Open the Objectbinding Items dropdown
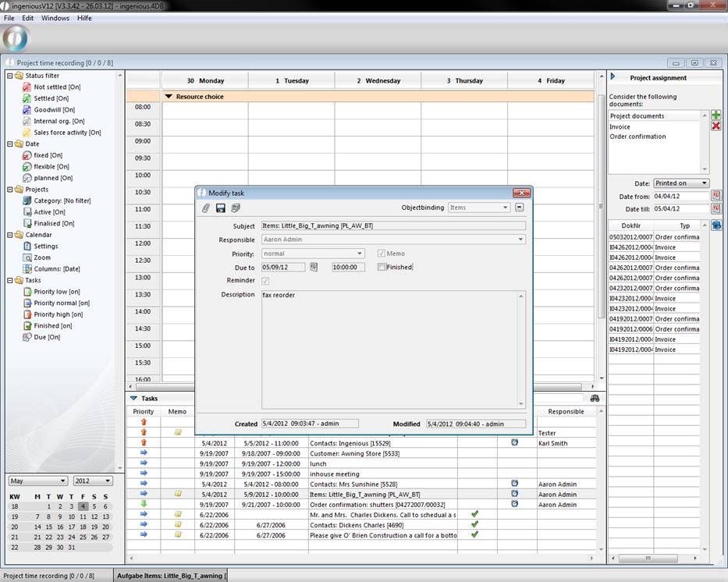 point(478,208)
